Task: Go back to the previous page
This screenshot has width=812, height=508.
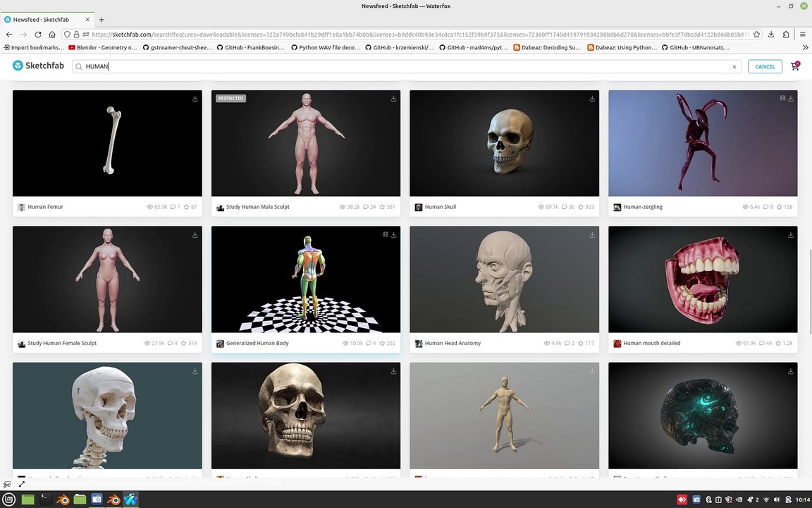Action: tap(9, 35)
